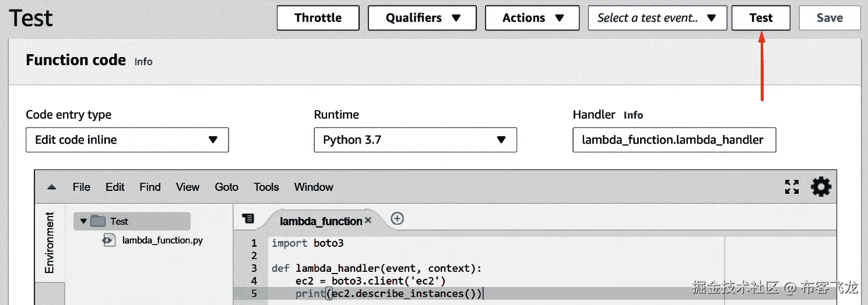
Task: Open the Goto menu
Action: click(226, 187)
